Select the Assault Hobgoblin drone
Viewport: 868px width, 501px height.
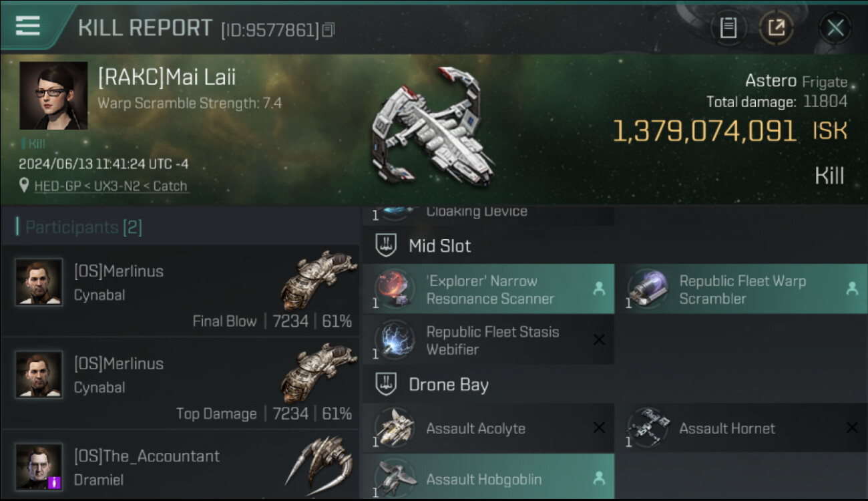coord(489,479)
